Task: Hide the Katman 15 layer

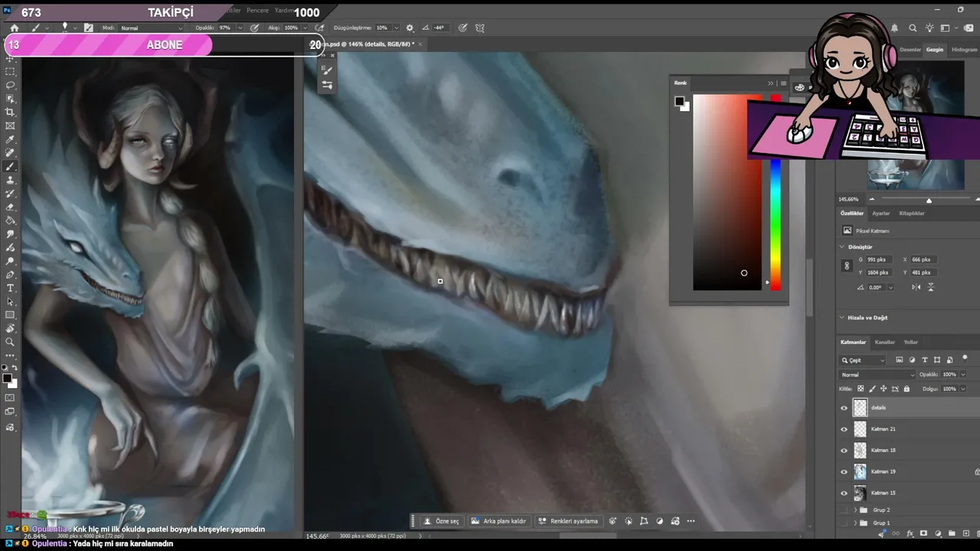Action: tap(844, 493)
